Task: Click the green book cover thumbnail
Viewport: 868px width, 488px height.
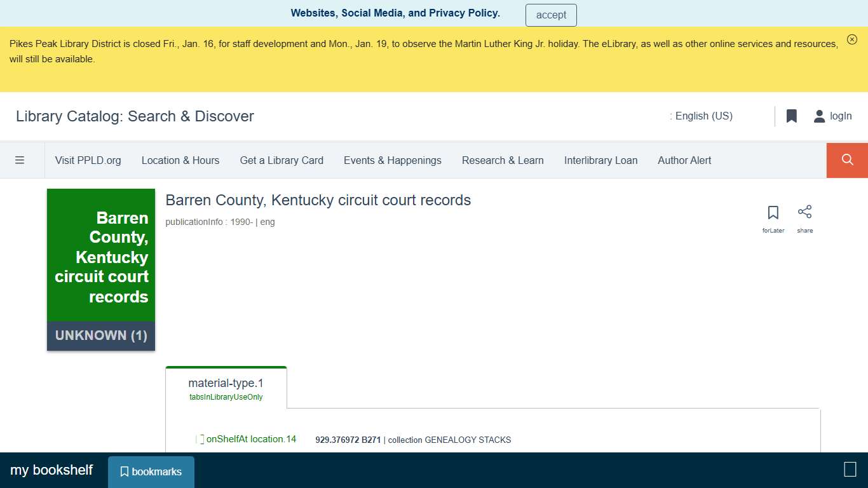Action: tap(100, 257)
